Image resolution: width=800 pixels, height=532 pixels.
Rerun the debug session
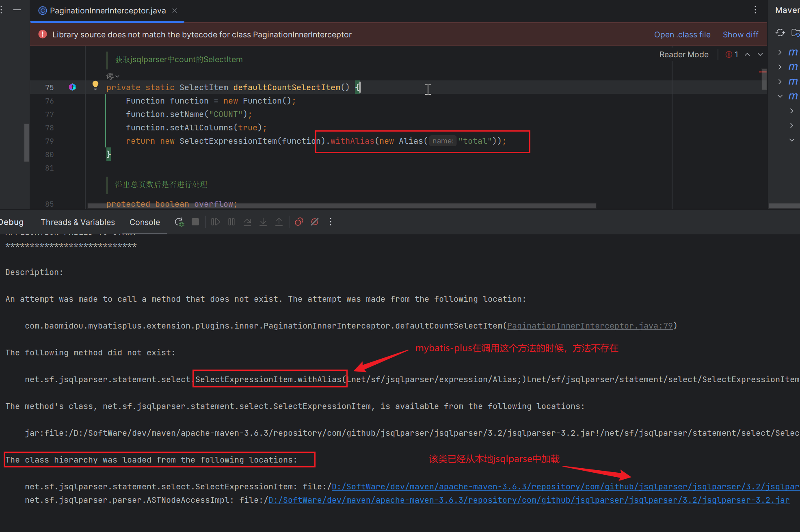tap(179, 222)
